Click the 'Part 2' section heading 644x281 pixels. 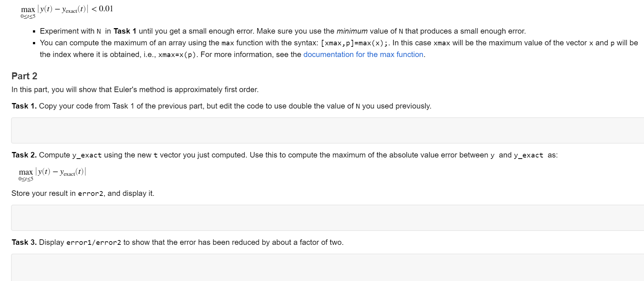coord(25,76)
